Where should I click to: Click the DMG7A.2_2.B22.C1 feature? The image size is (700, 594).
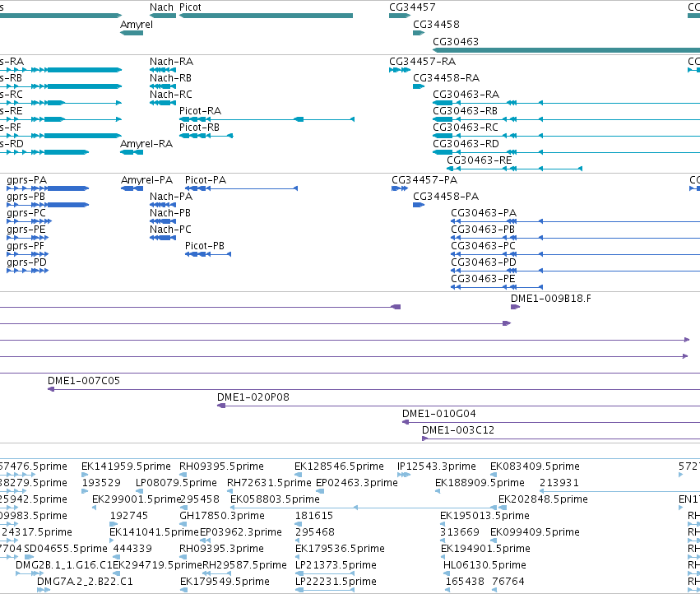pos(44,590)
